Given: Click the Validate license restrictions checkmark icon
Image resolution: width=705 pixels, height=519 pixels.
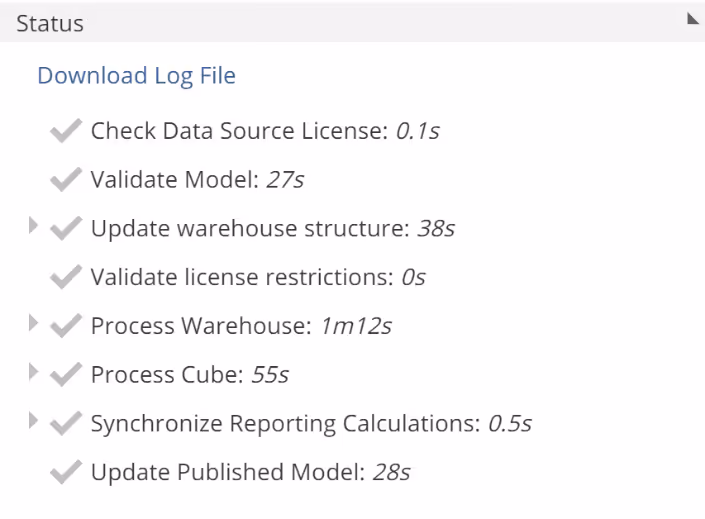Looking at the screenshot, I should coord(65,277).
